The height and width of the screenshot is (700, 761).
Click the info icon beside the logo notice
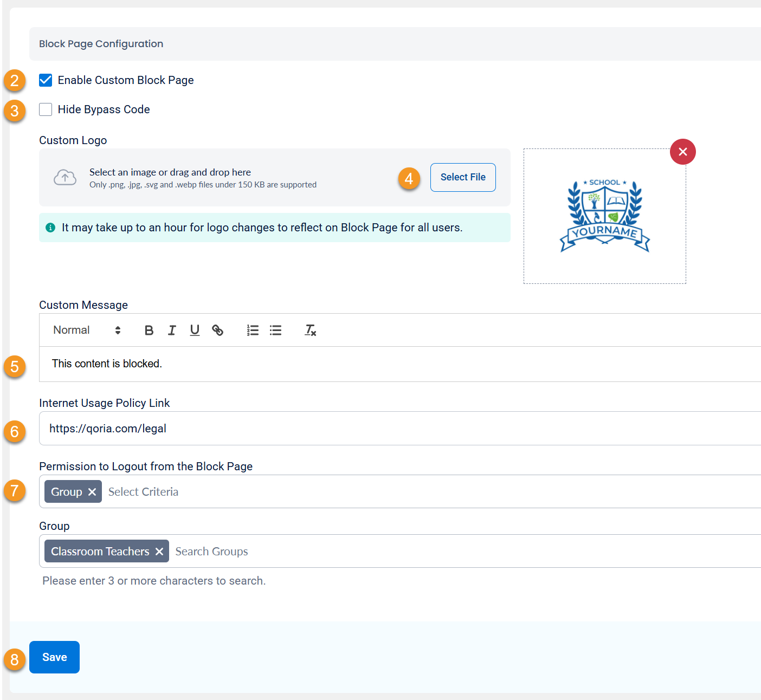pos(50,228)
